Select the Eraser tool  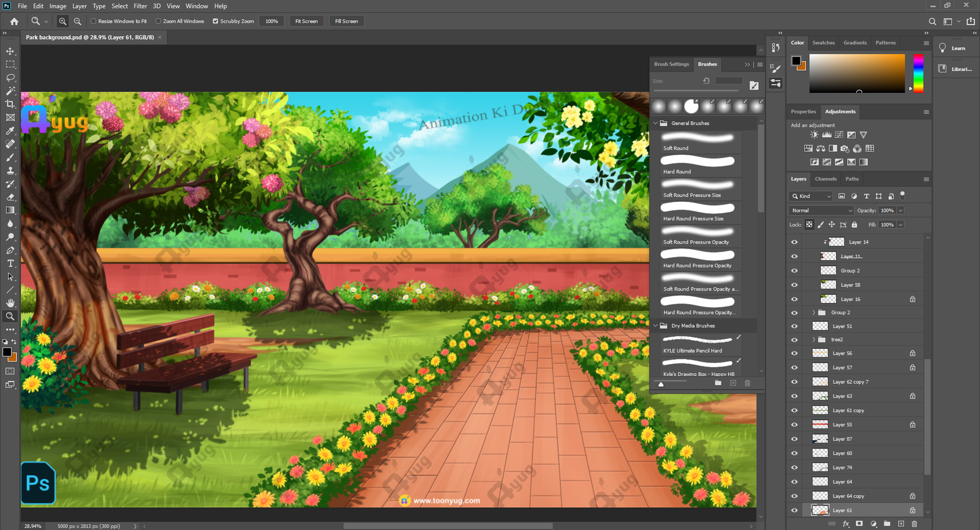10,197
